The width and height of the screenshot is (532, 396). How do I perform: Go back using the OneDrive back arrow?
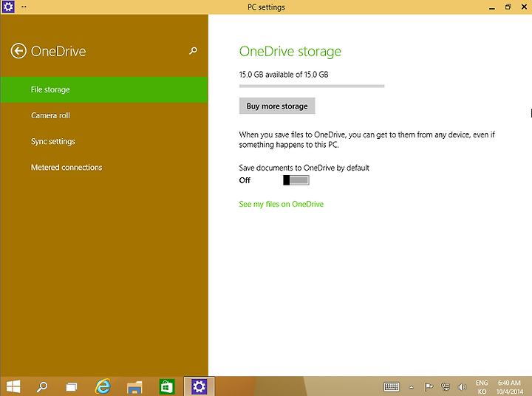pos(18,51)
